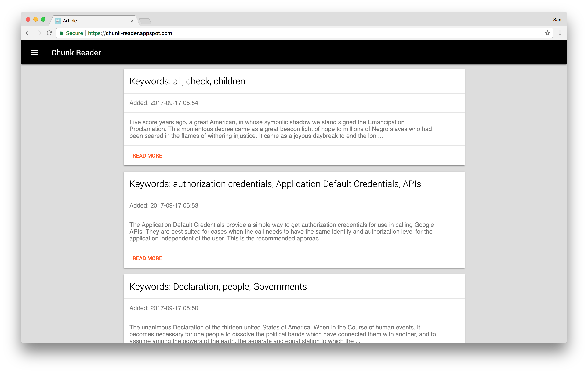Reload the page with refresh icon

(x=49, y=33)
